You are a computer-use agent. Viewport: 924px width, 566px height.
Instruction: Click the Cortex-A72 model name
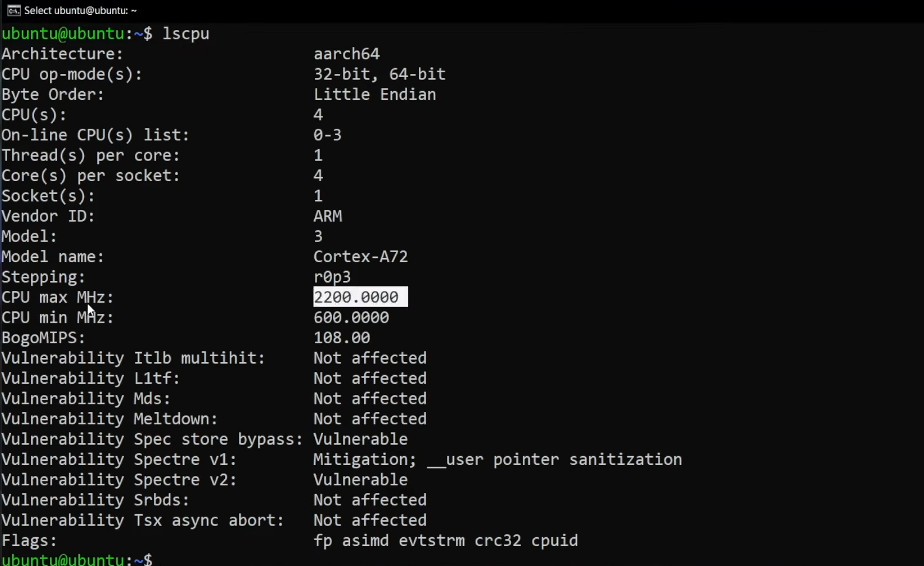point(360,257)
